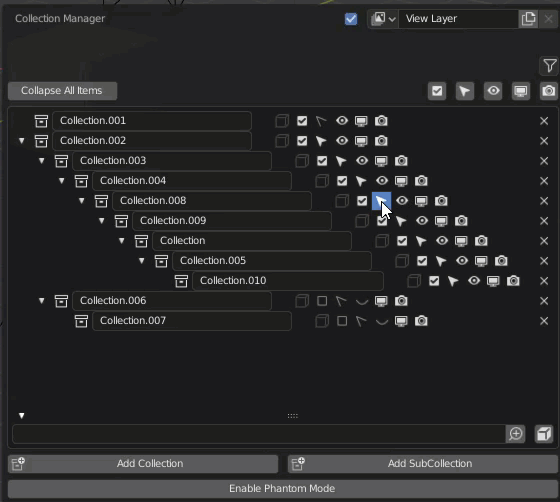Disable viewport monitor icon for Collection.006
The width and height of the screenshot is (560, 502).
[381, 301]
